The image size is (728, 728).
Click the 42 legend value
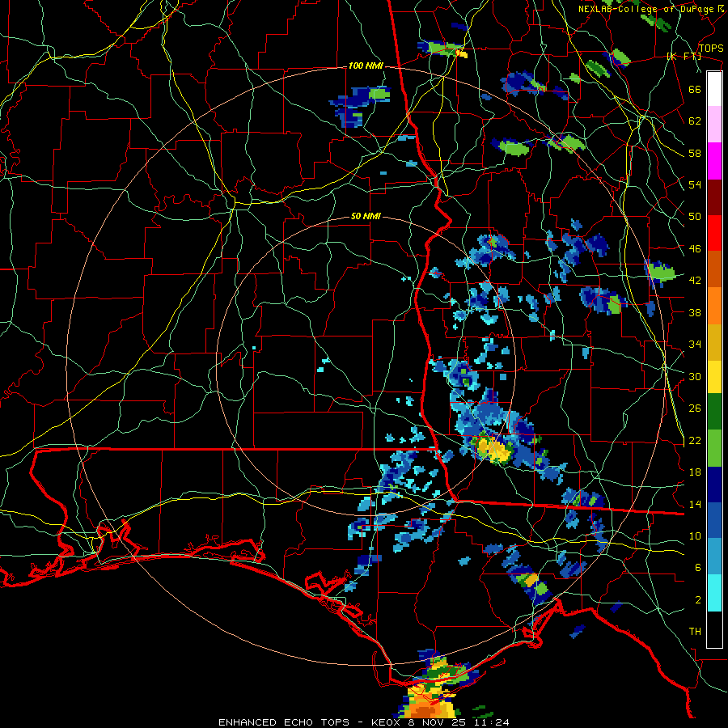695,281
